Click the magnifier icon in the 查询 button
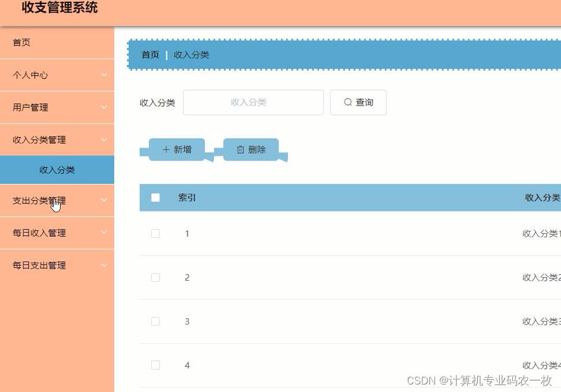Image resolution: width=561 pixels, height=392 pixels. [347, 102]
